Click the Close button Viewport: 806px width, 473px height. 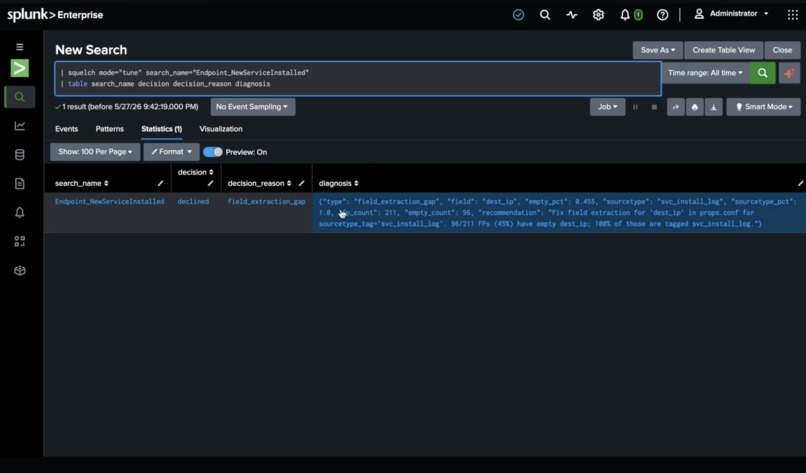click(782, 50)
